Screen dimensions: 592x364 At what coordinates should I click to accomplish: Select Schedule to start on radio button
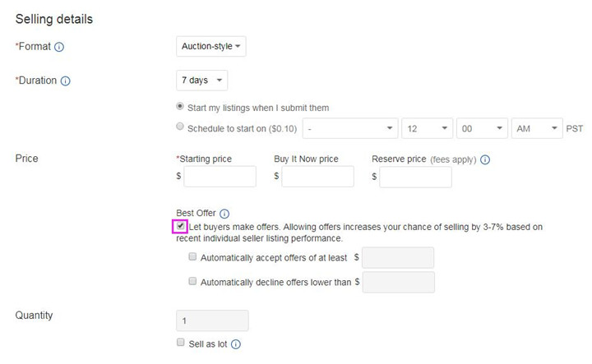point(181,127)
